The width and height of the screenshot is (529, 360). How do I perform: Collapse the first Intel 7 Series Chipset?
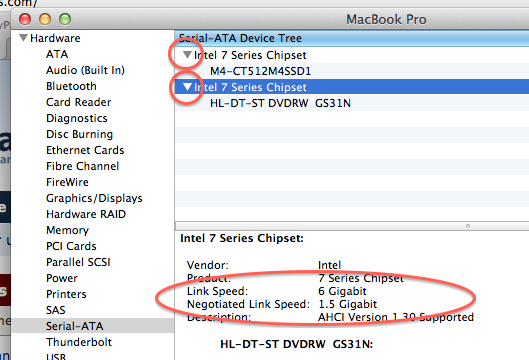(x=187, y=55)
